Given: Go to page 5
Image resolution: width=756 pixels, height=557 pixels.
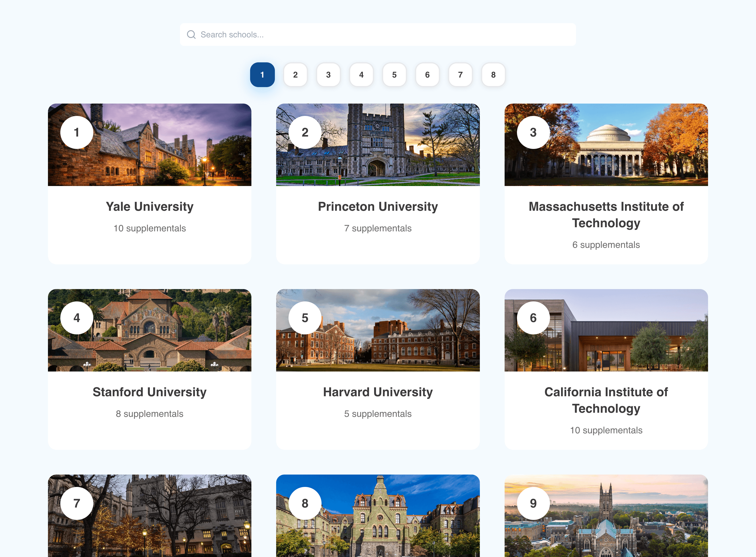Looking at the screenshot, I should click(394, 74).
